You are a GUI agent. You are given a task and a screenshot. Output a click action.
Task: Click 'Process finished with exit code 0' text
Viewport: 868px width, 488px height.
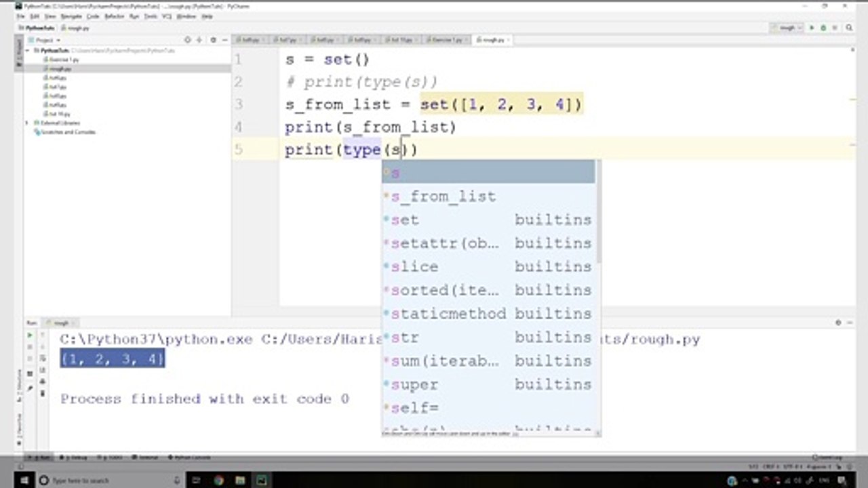pyautogui.click(x=205, y=399)
